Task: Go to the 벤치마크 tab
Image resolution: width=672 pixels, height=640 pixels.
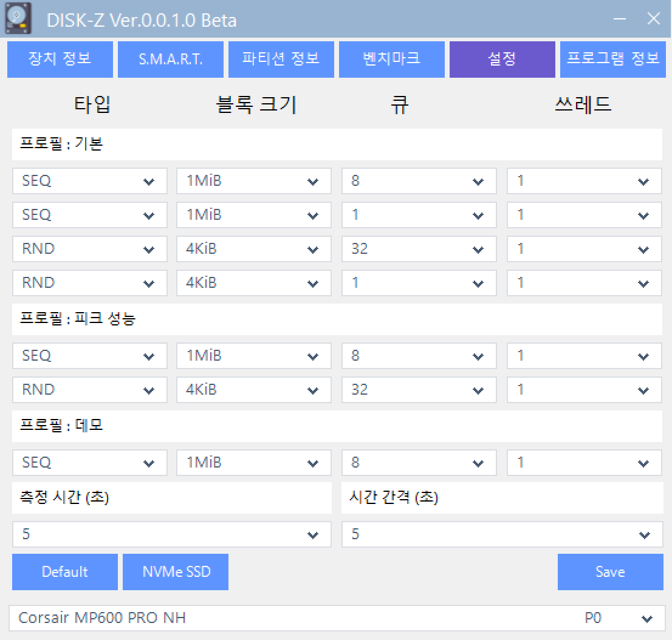Action: pos(392,60)
